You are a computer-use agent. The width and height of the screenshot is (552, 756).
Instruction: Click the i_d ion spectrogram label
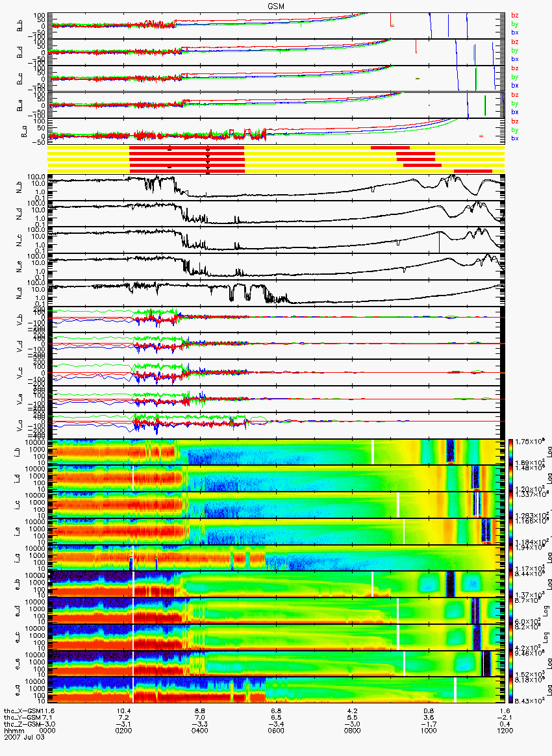tap(18, 478)
